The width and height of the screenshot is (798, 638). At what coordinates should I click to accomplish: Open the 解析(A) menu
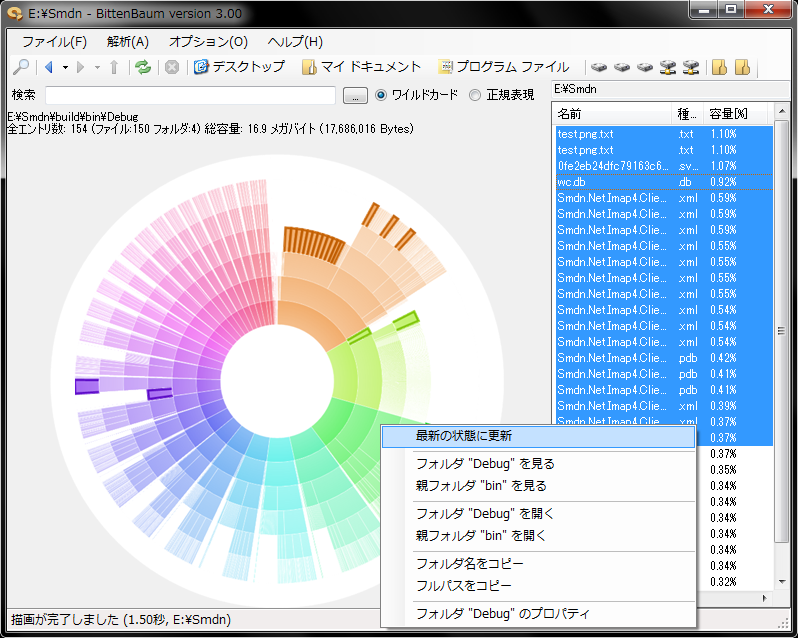coord(127,42)
